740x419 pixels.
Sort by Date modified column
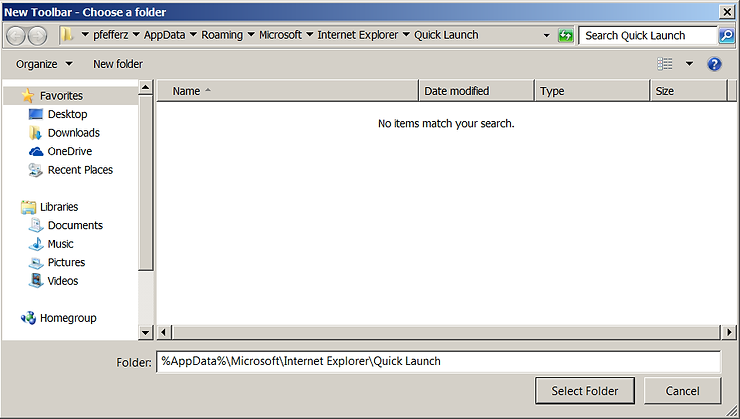476,91
